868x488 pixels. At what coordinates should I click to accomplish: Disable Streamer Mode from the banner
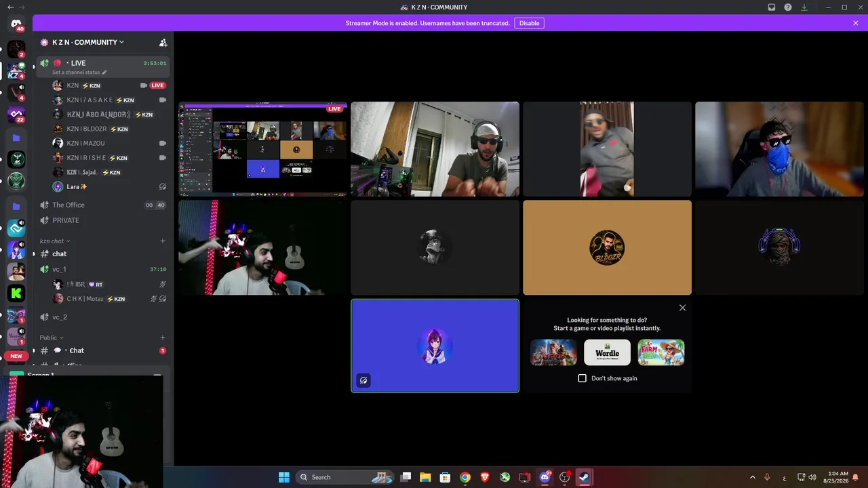(529, 23)
